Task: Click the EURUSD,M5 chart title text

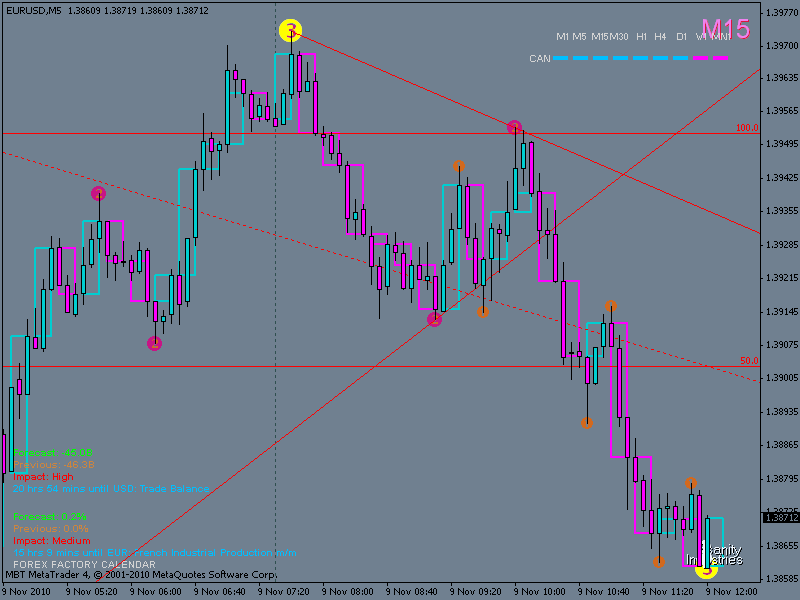Action: [34, 10]
